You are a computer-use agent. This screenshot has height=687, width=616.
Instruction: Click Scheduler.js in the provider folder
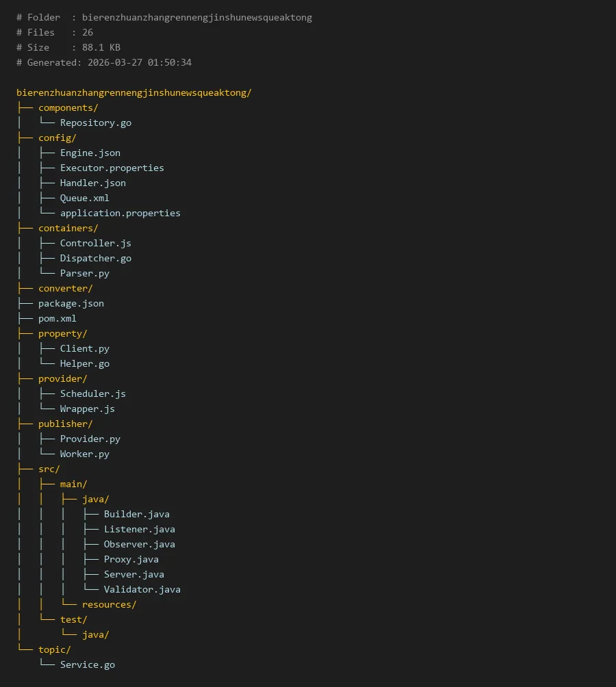coord(92,393)
